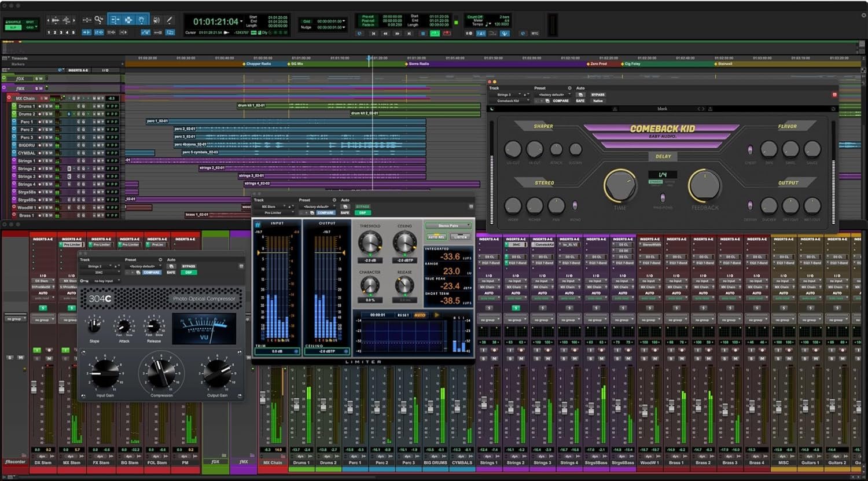Select the Zoomer tool in the toolbar
This screenshot has width=868, height=481.
tap(98, 20)
